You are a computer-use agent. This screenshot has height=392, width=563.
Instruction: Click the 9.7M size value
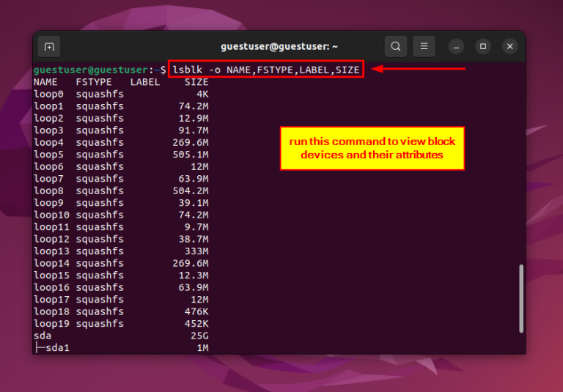tap(196, 227)
